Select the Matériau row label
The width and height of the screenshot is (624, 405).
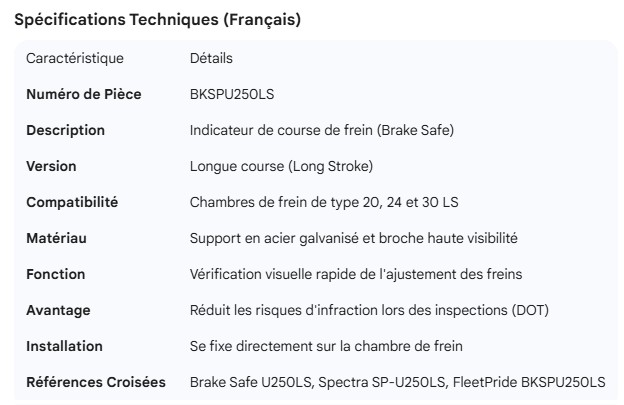[x=58, y=238]
